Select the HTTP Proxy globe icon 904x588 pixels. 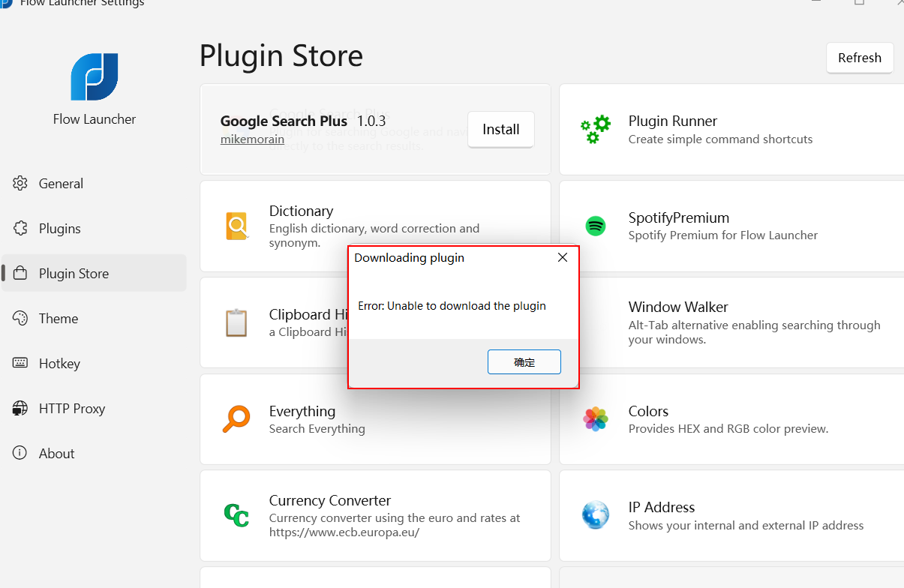[x=20, y=409]
